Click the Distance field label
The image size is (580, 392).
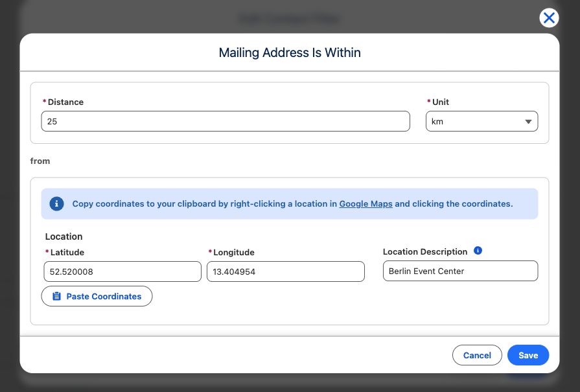65,102
